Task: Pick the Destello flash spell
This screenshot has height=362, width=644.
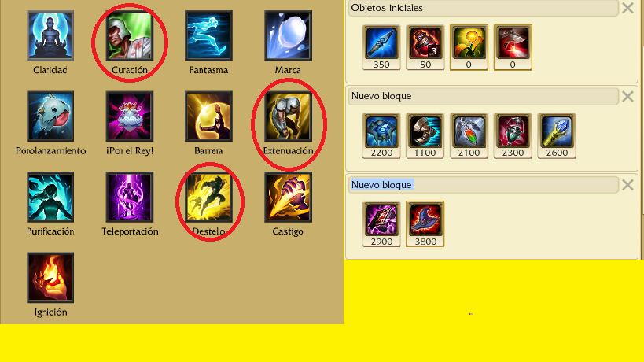Action: (208, 197)
